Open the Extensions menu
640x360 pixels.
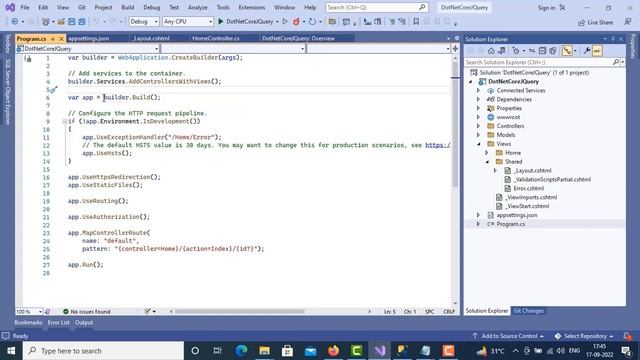[252, 7]
